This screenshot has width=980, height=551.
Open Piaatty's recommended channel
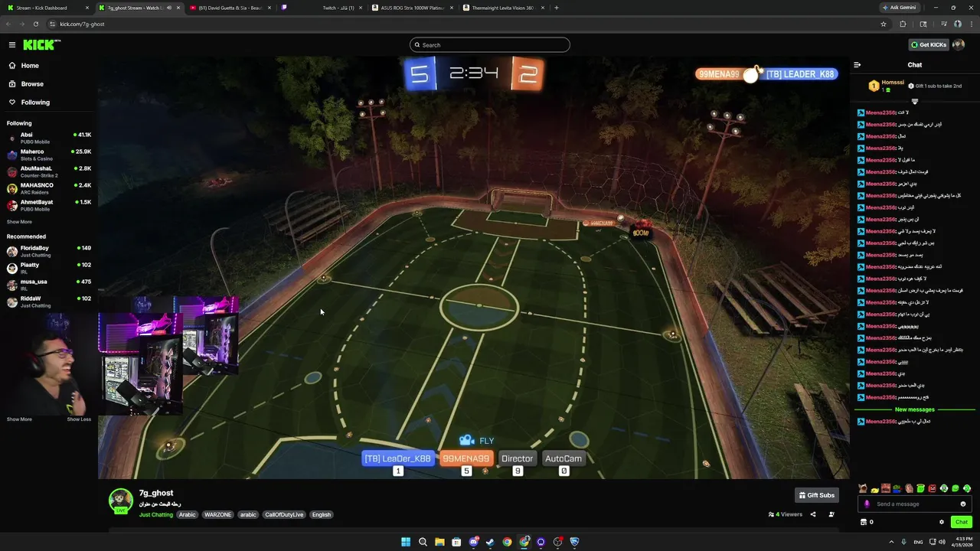pos(49,268)
